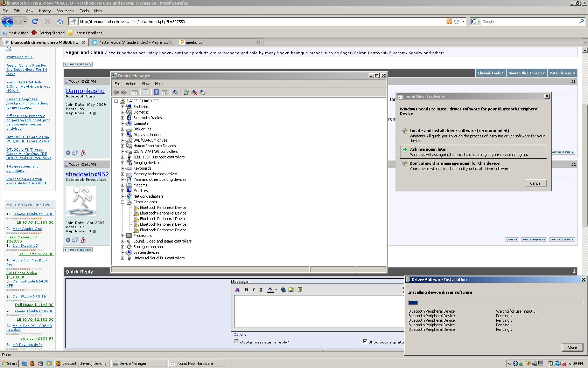Open the Action menu in Device Manager

(x=131, y=84)
